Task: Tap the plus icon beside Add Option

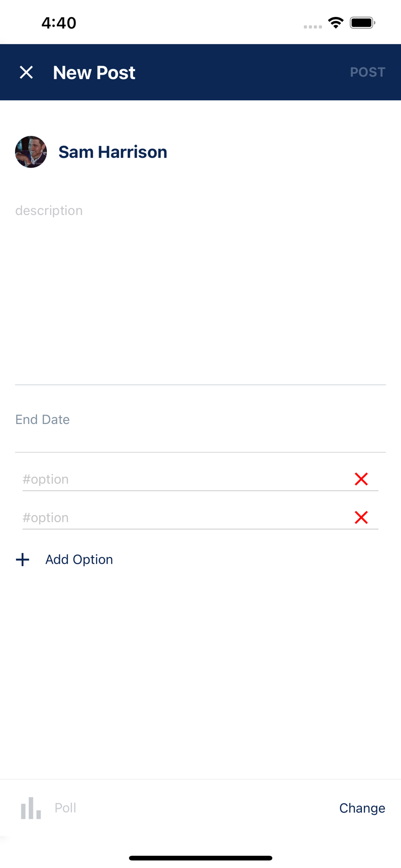Action: pyautogui.click(x=23, y=559)
